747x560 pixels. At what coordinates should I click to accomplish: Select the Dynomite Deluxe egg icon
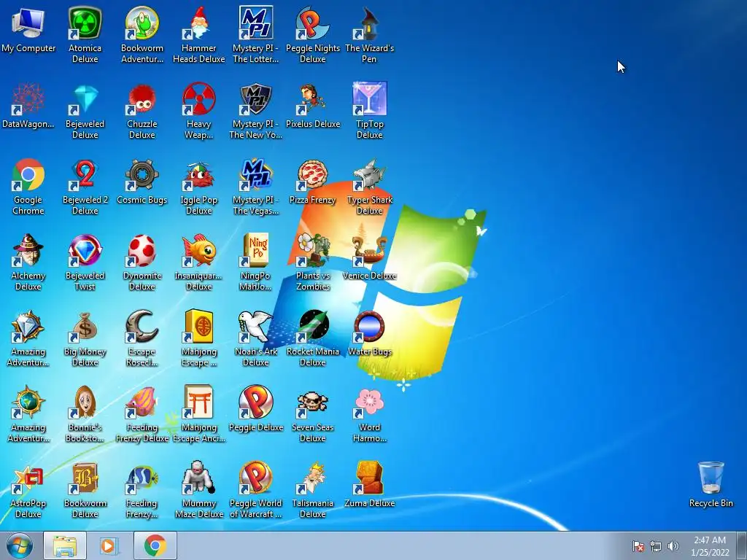142,250
